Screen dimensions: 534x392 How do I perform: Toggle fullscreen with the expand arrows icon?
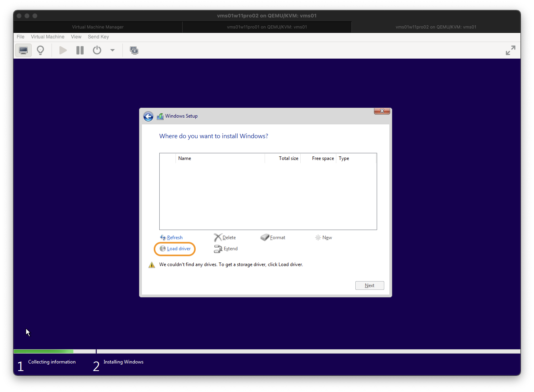[x=511, y=50]
